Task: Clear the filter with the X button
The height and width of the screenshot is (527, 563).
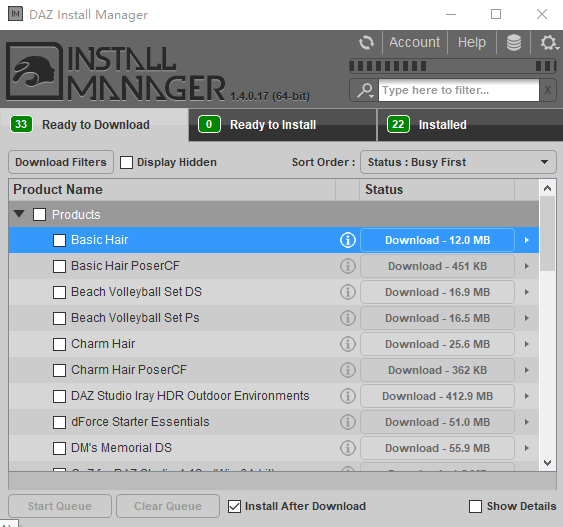Action: [x=547, y=90]
